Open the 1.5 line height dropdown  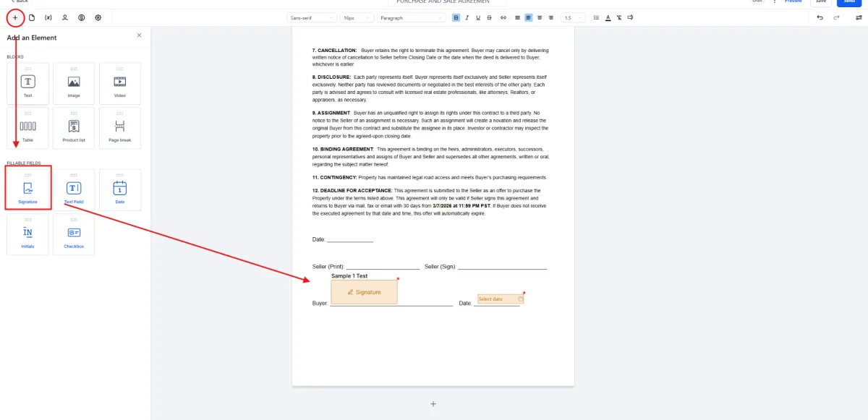click(572, 17)
